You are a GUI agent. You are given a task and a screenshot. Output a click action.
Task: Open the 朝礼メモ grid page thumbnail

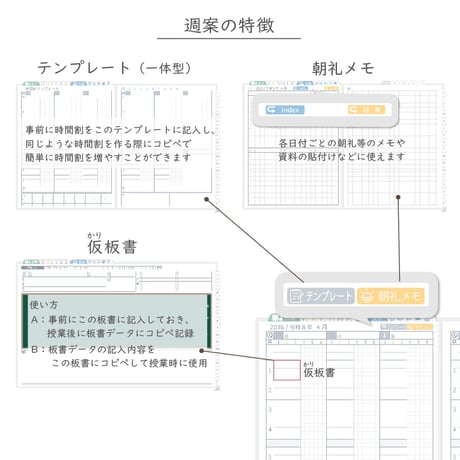click(x=343, y=146)
